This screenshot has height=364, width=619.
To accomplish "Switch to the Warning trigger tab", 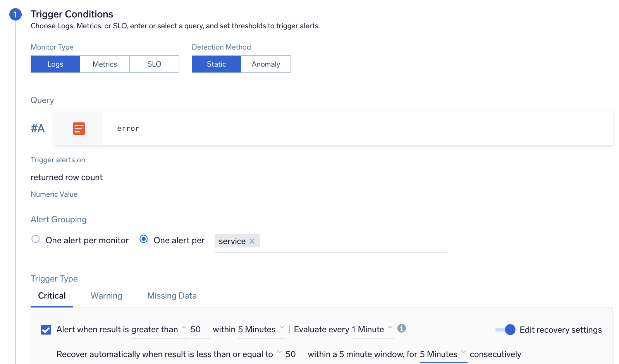I will coord(107,296).
